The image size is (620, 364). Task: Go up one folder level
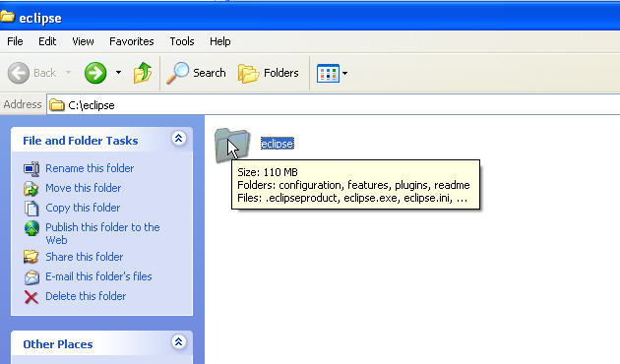[143, 73]
